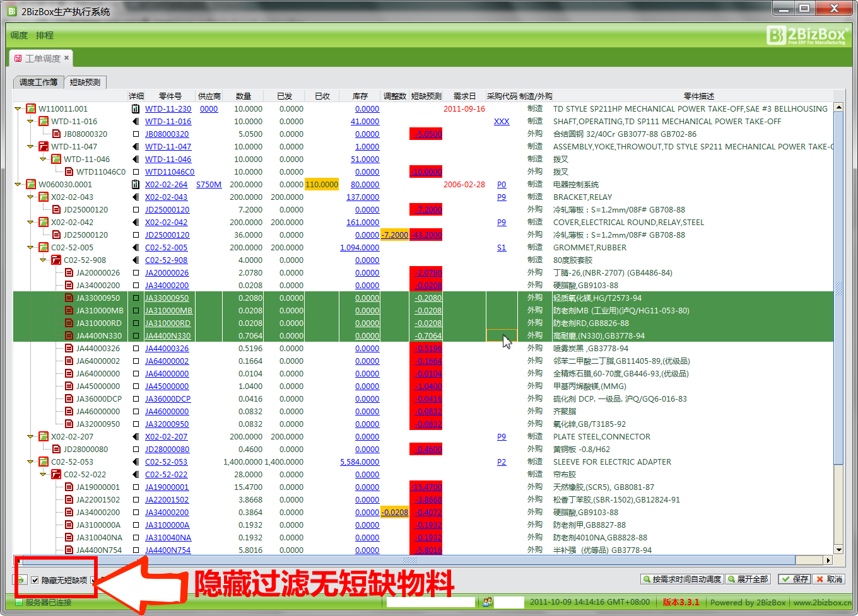Click the horizontal scrollbar below the table

tap(410, 560)
